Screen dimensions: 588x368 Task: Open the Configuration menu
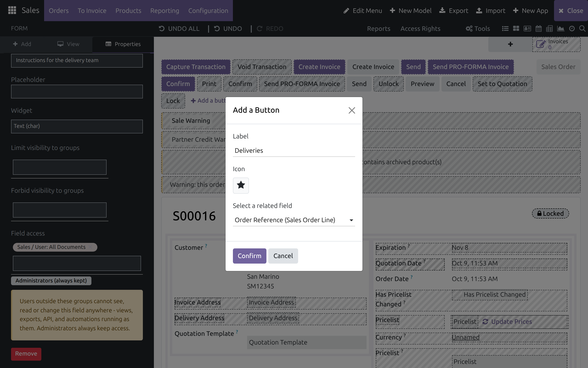tap(208, 11)
